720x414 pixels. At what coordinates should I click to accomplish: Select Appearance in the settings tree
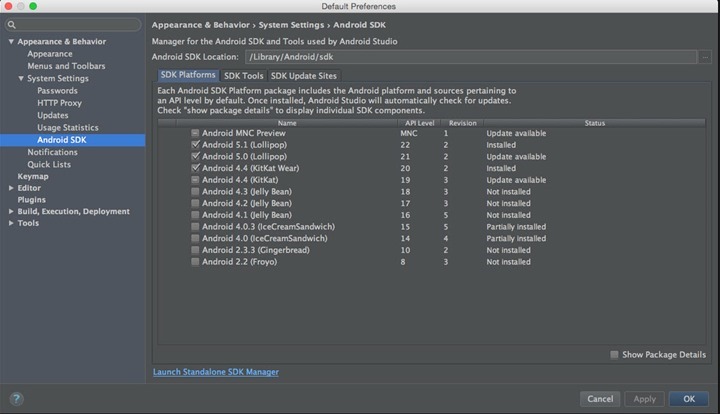[50, 54]
